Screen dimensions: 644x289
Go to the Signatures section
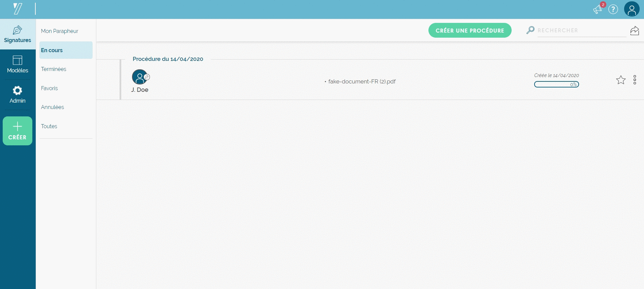pyautogui.click(x=18, y=34)
